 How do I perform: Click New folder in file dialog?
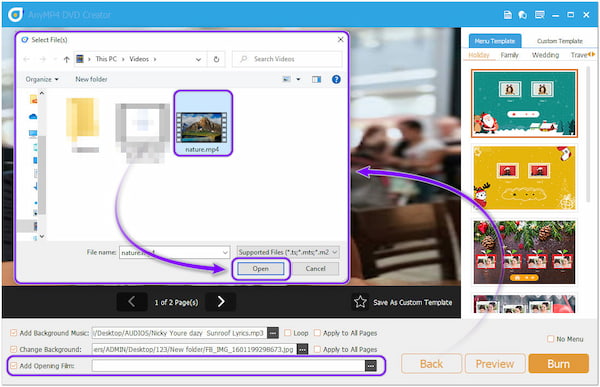[91, 79]
